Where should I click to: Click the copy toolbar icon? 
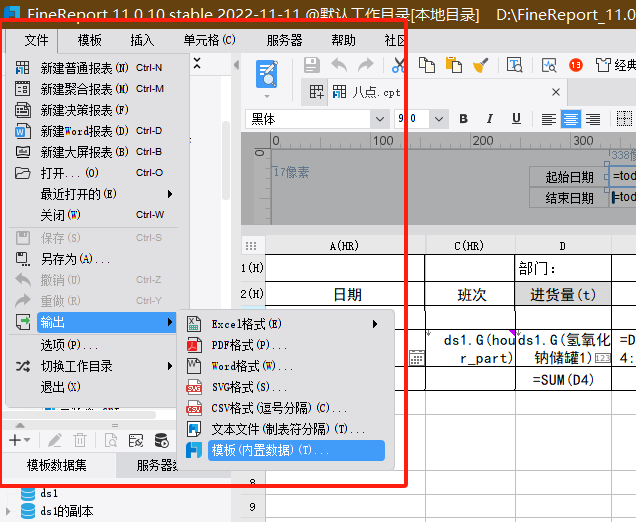(427, 65)
